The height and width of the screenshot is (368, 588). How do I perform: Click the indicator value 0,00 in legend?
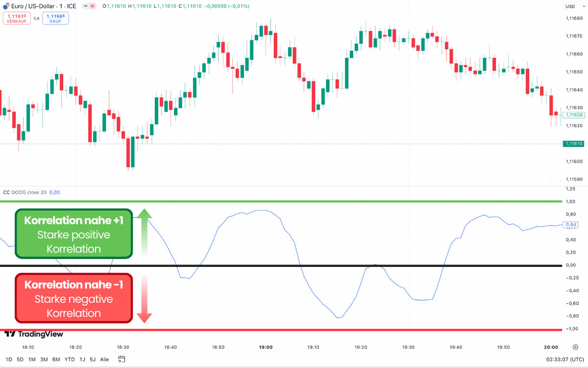pyautogui.click(x=54, y=192)
